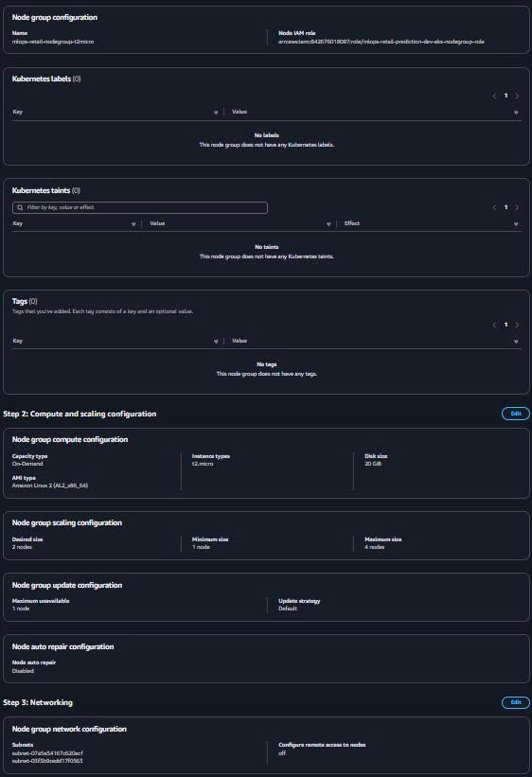532x777 pixels.
Task: Select Disk size value 20 GiB
Action: click(x=373, y=464)
